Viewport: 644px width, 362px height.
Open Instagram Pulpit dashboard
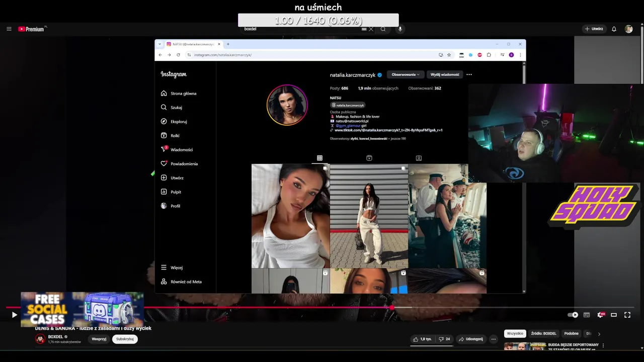click(x=171, y=192)
